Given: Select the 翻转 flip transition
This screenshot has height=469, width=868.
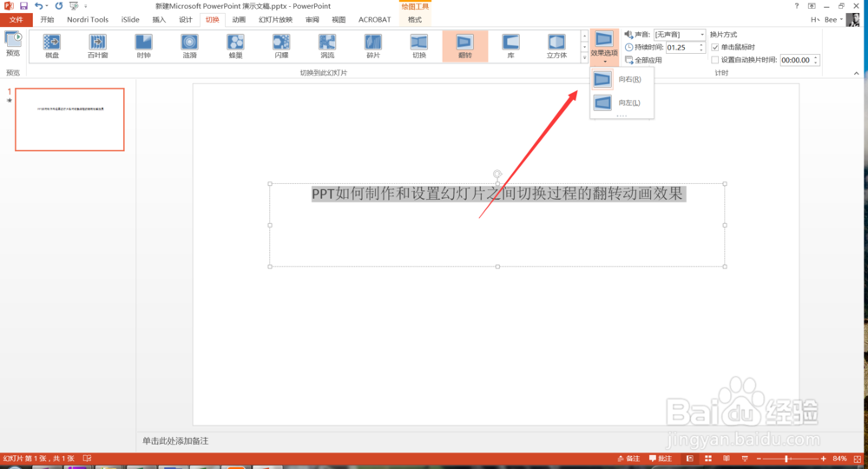Looking at the screenshot, I should point(465,46).
